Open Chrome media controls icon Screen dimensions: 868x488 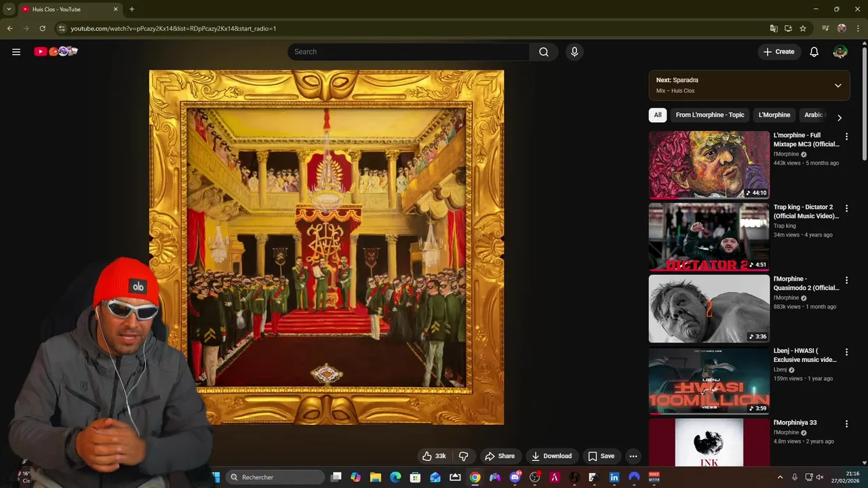tap(825, 28)
